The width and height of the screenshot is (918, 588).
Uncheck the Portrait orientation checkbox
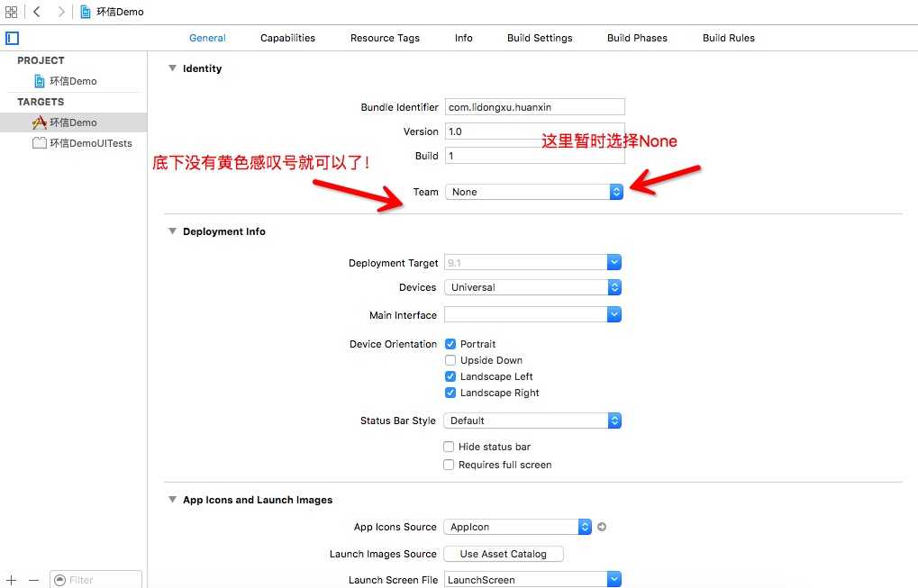coord(450,344)
